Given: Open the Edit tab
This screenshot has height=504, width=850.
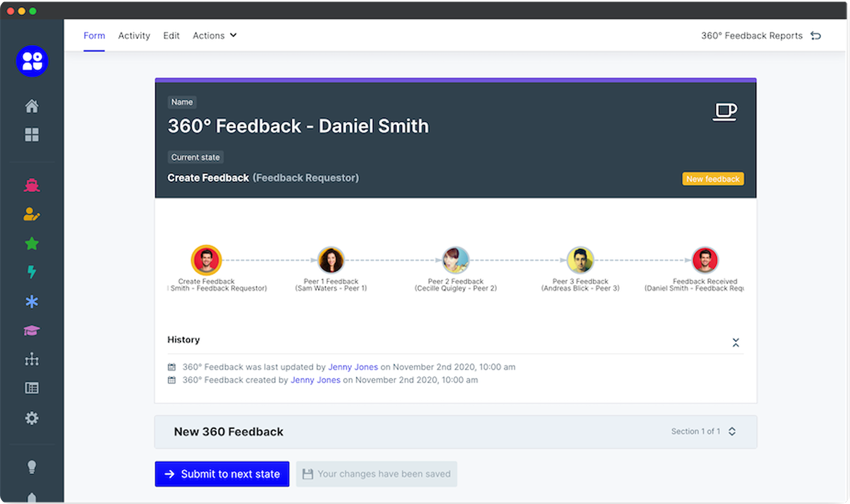Looking at the screenshot, I should [x=171, y=35].
